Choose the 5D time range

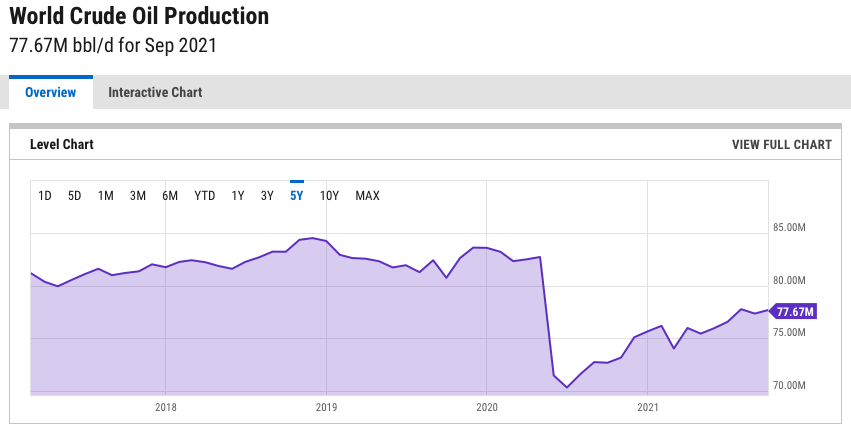[75, 196]
